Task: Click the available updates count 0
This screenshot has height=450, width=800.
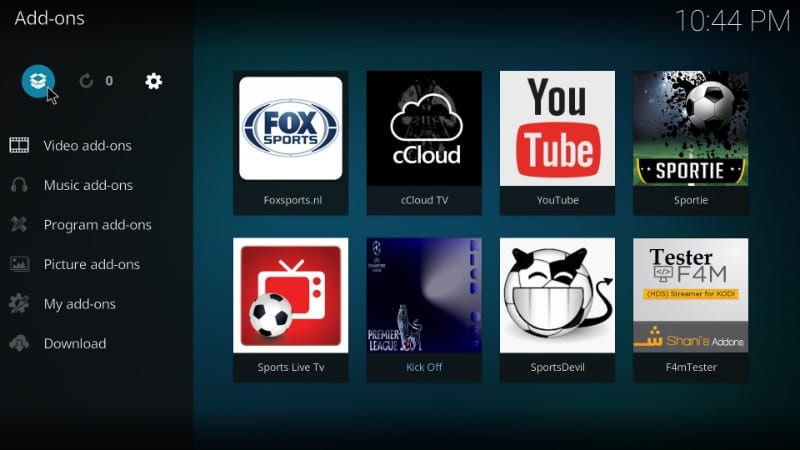Action: coord(109,81)
